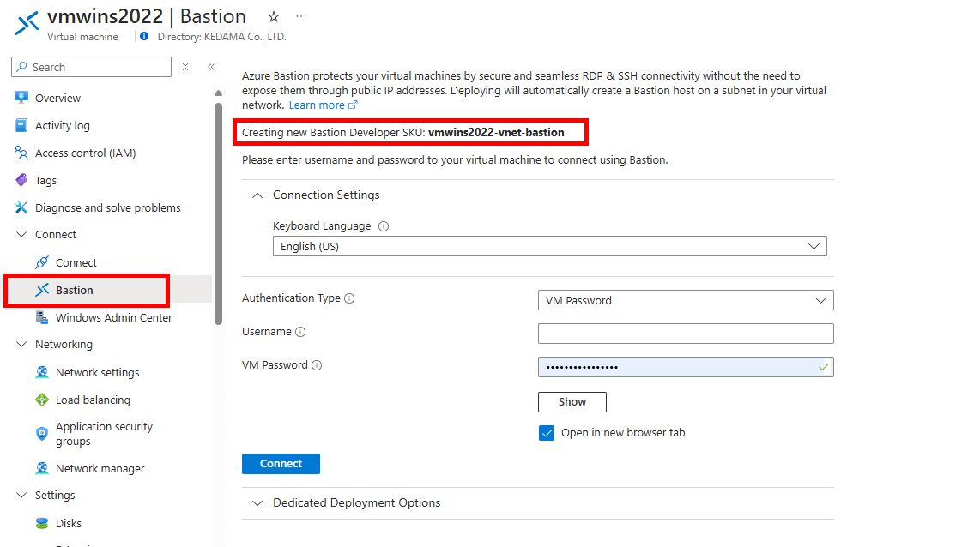Image resolution: width=980 pixels, height=547 pixels.
Task: Open Load balancing page
Action: (x=94, y=400)
